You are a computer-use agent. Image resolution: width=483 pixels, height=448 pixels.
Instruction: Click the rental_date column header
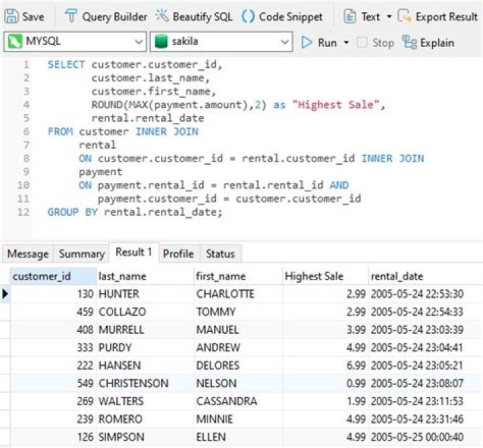click(x=425, y=276)
